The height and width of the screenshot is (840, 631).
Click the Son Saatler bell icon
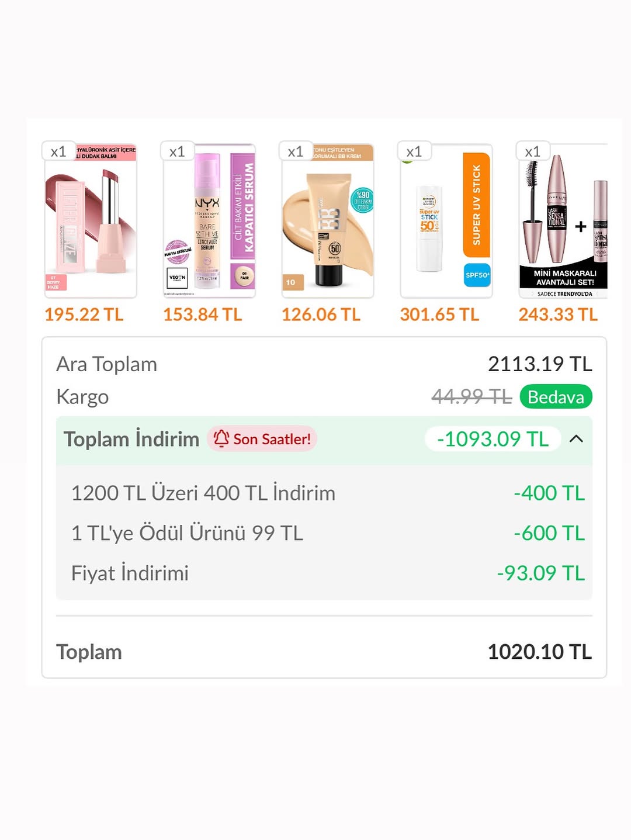[x=221, y=438]
